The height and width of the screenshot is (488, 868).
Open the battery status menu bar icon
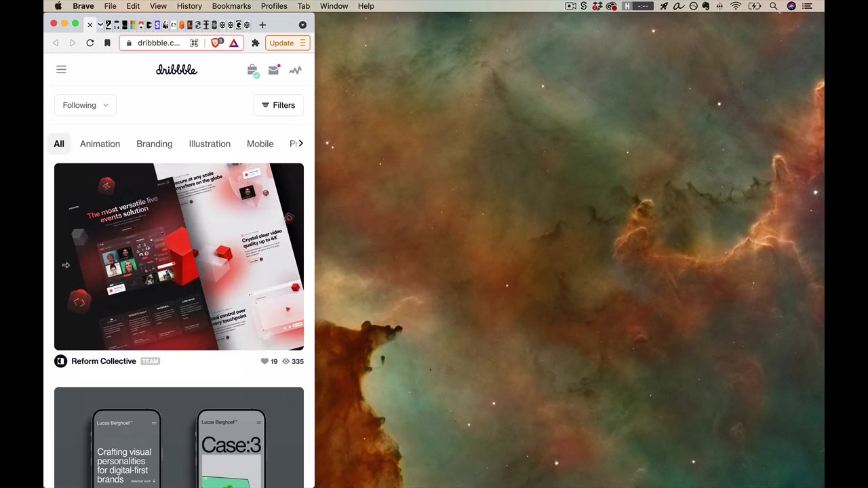pos(755,6)
